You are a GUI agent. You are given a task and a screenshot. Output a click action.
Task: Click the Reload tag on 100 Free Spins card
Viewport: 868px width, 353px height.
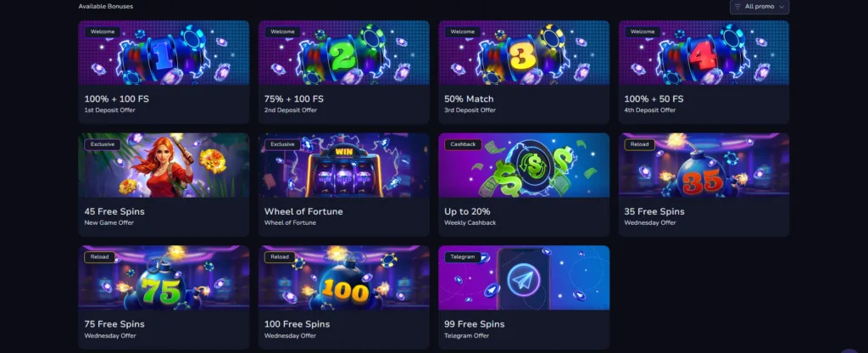click(x=280, y=257)
